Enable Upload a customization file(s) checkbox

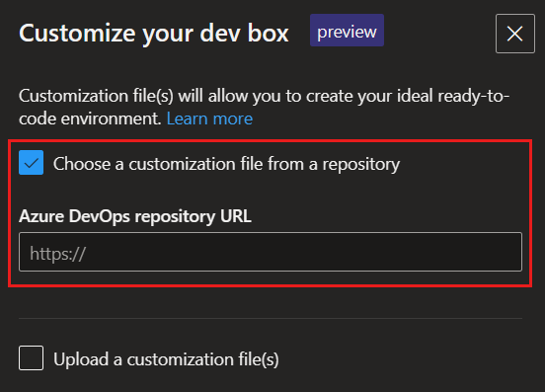[x=32, y=358]
